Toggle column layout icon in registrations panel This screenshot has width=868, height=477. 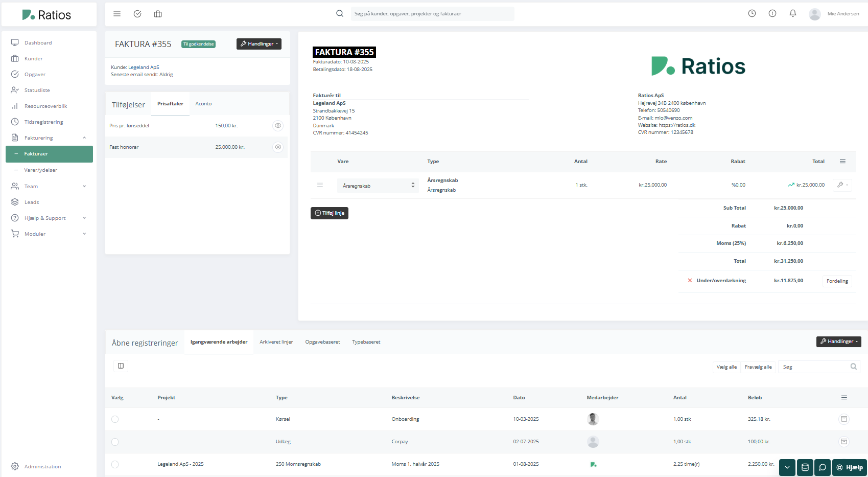[x=121, y=366]
